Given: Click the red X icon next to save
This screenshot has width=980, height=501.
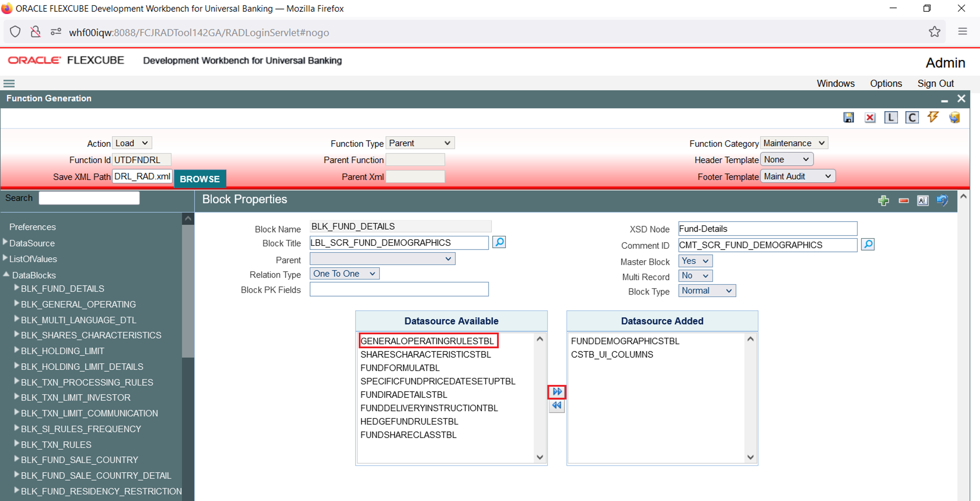Looking at the screenshot, I should click(x=870, y=117).
